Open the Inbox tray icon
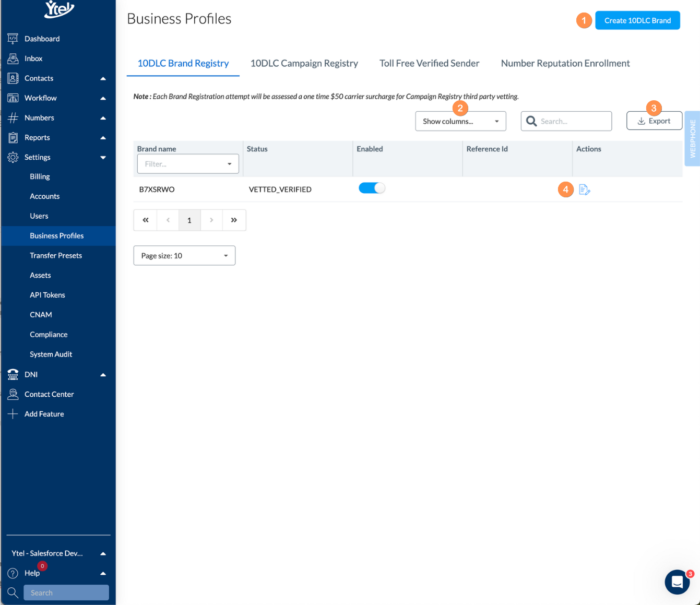 pos(13,58)
